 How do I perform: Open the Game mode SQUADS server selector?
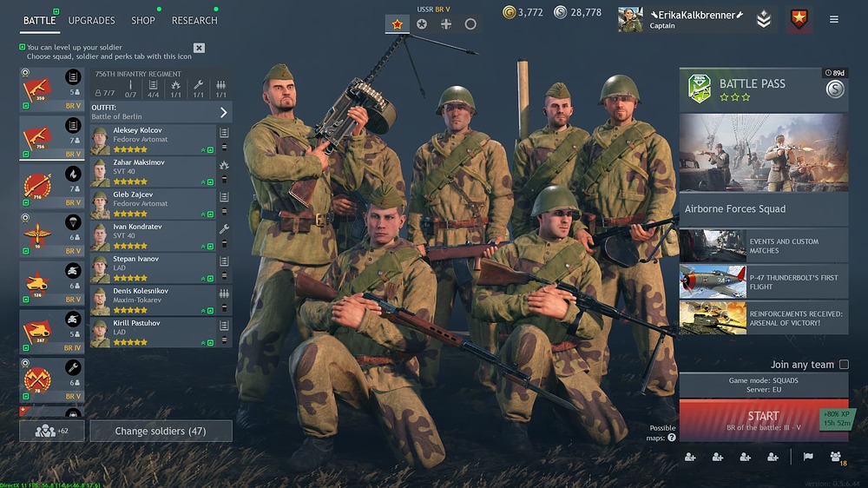(x=763, y=385)
